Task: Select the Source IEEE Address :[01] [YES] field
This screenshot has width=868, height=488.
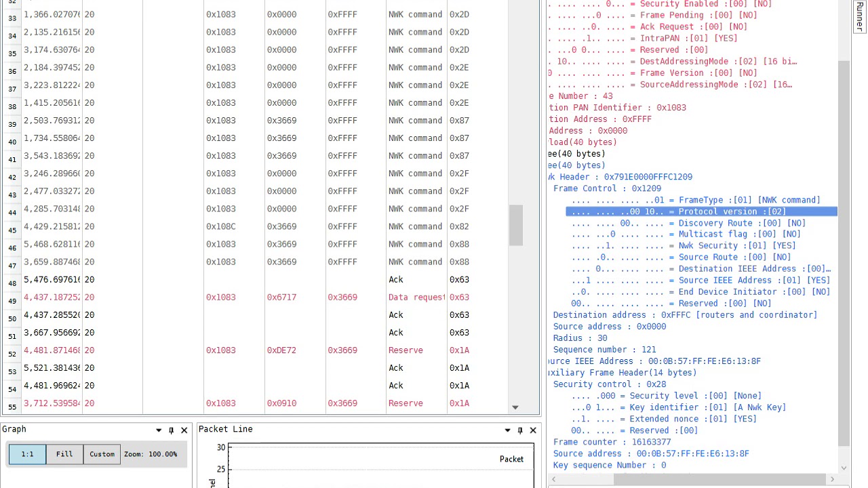Action: tap(700, 281)
